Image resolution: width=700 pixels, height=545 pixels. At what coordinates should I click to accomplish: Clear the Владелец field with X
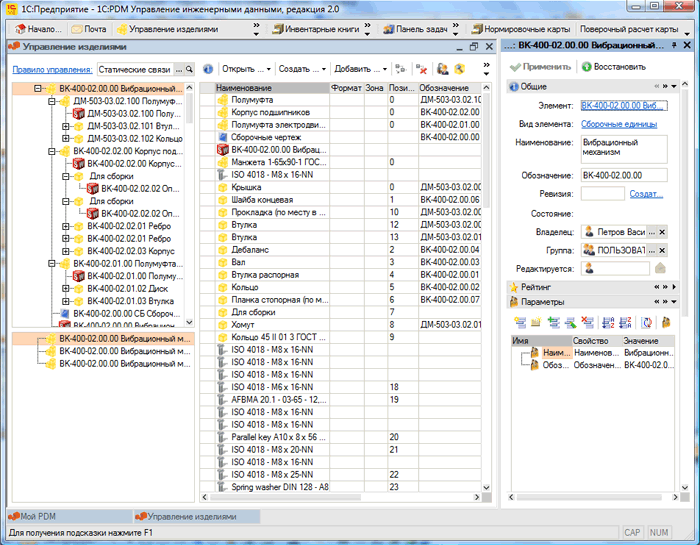tap(662, 232)
